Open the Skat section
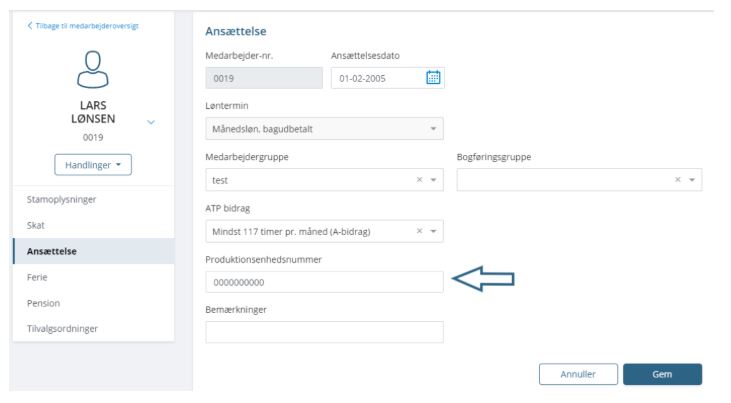Viewport: 731px width, 403px height. (35, 226)
